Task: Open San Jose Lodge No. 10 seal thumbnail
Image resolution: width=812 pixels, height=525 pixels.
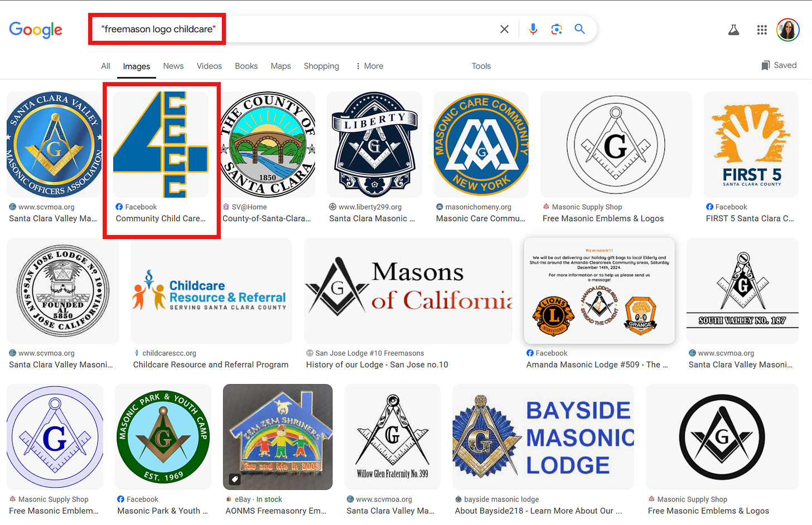Action: (63, 291)
